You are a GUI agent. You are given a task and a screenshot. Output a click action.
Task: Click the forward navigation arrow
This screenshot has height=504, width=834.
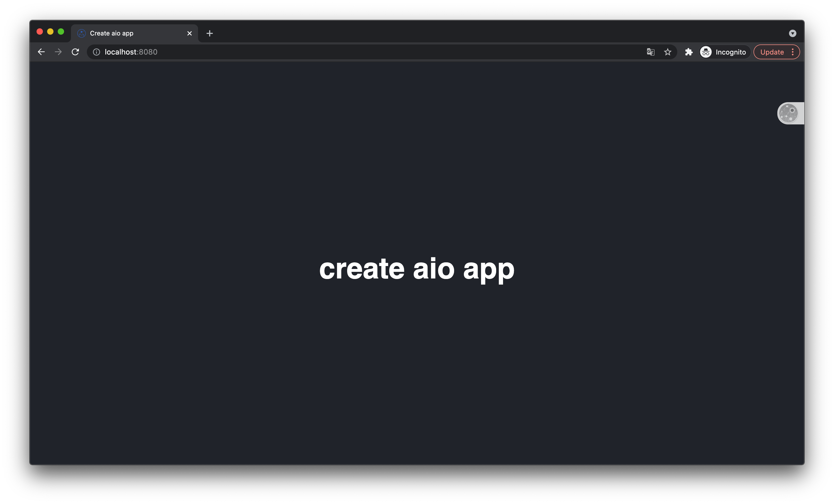58,52
